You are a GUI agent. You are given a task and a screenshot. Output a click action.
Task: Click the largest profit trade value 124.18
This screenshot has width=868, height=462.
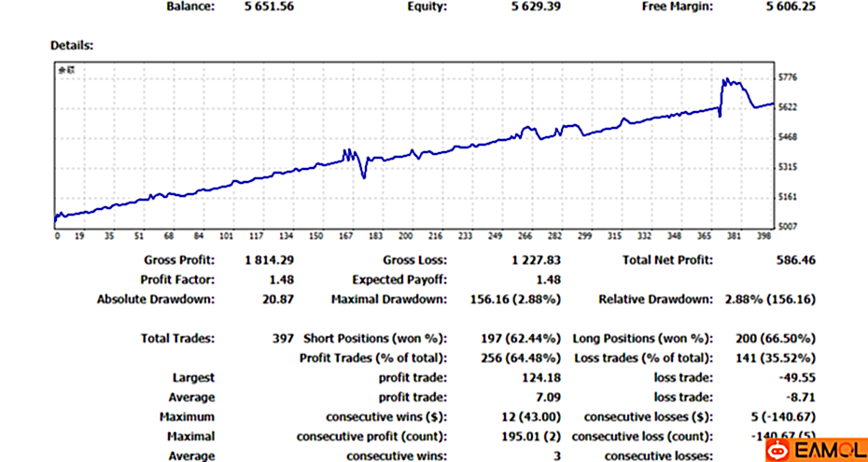[541, 378]
